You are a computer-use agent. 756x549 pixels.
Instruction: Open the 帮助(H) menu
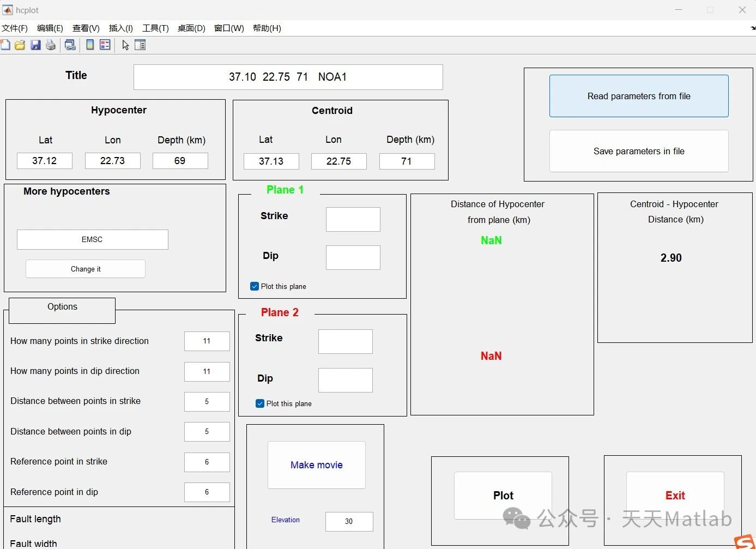point(267,28)
